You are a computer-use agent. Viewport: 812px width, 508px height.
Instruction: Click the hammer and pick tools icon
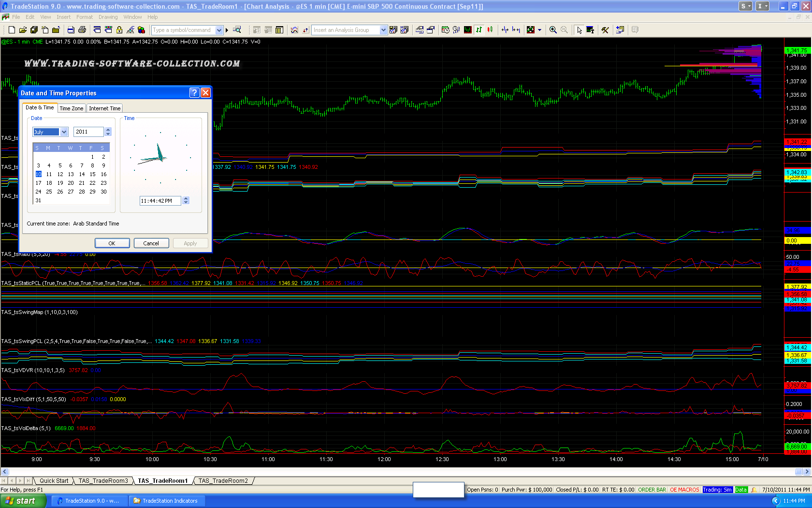(605, 30)
